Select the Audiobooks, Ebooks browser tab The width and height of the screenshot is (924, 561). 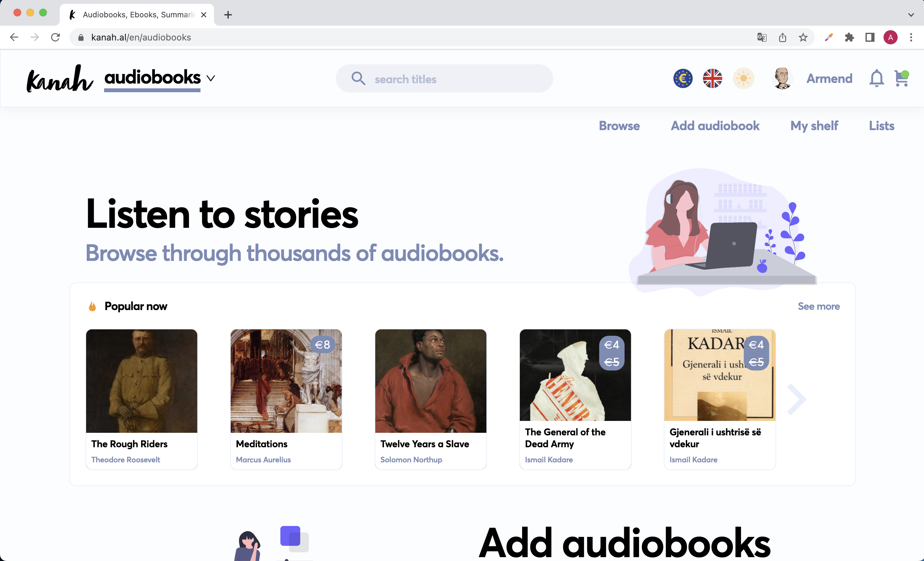(x=137, y=15)
